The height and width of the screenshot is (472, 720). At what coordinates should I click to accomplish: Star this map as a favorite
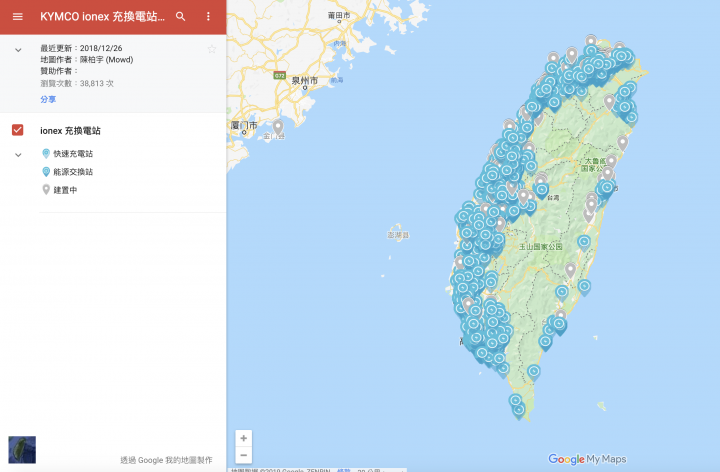(212, 49)
